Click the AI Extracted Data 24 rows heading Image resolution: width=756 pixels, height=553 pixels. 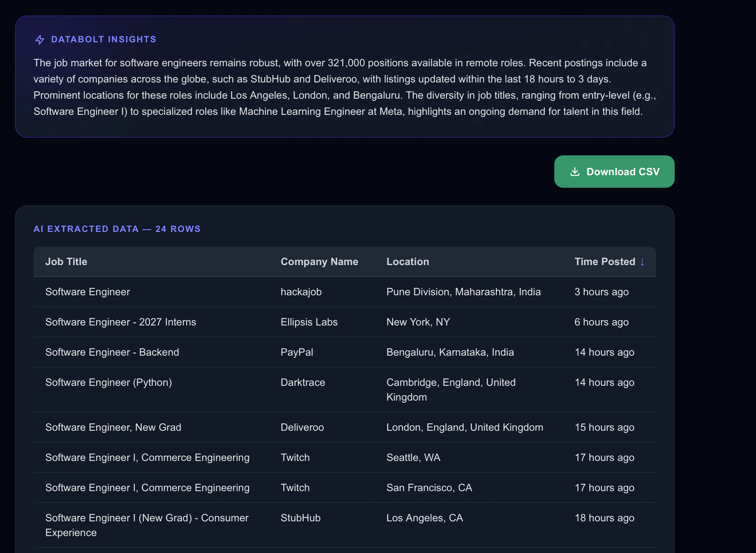point(117,229)
